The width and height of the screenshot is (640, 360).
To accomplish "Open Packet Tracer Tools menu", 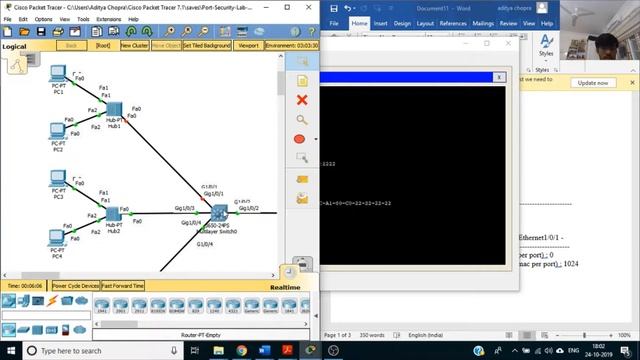I will [83, 19].
